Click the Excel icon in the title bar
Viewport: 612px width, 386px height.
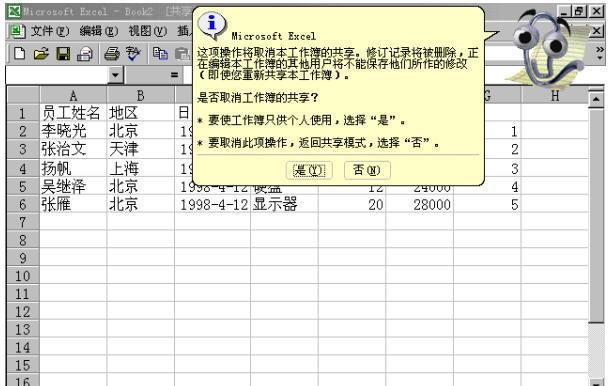click(14, 11)
